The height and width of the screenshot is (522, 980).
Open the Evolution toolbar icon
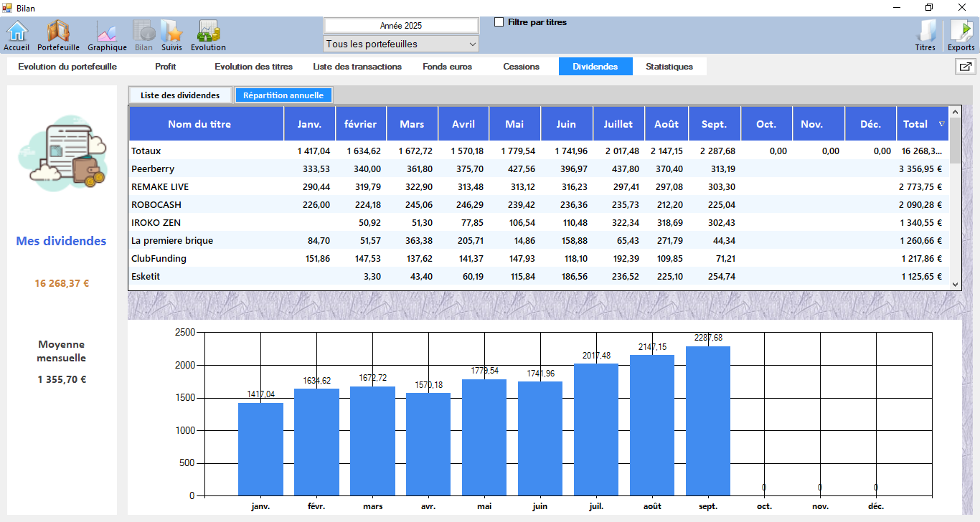tap(208, 34)
